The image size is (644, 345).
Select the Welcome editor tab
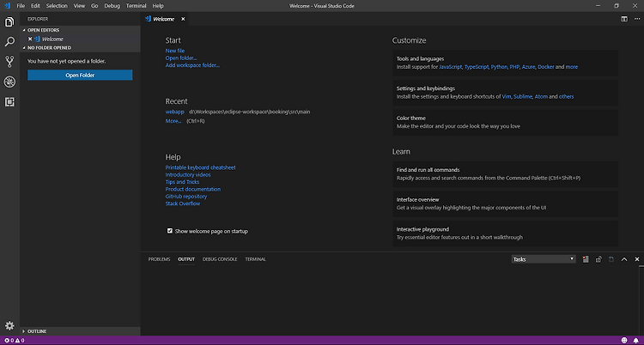[164, 19]
